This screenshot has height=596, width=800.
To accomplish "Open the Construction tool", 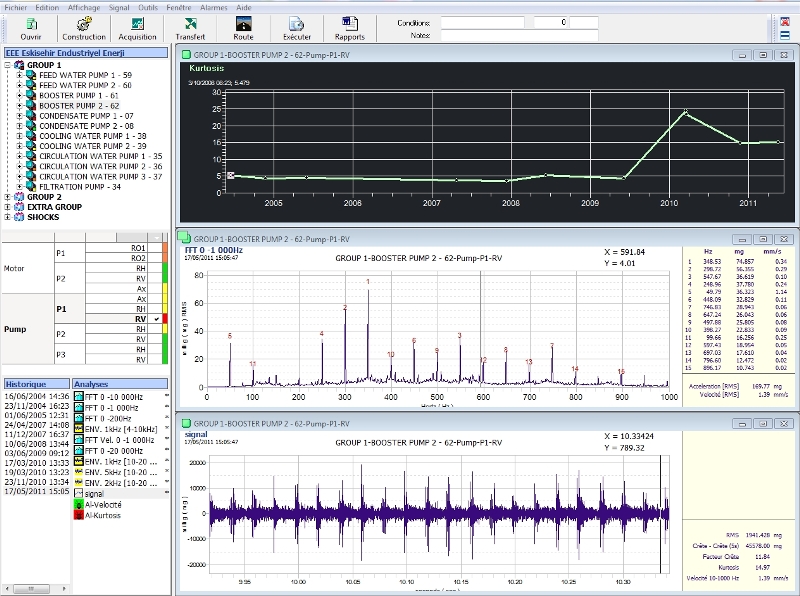I will pos(84,26).
